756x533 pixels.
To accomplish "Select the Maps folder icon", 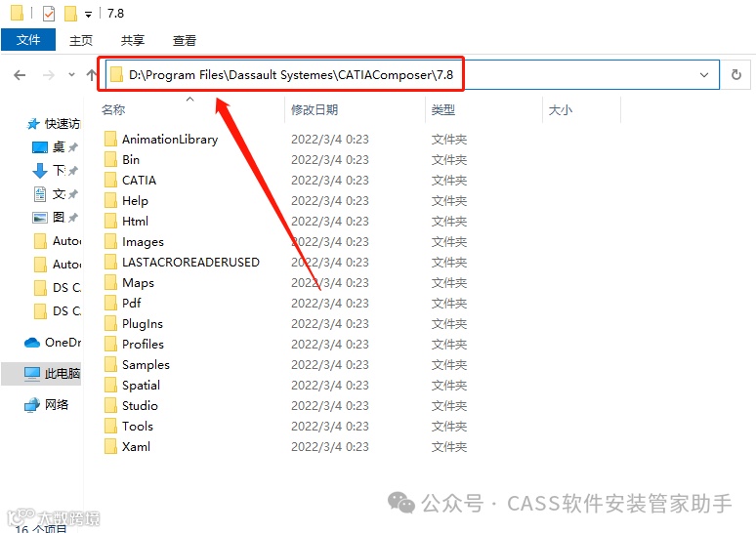I will click(110, 282).
